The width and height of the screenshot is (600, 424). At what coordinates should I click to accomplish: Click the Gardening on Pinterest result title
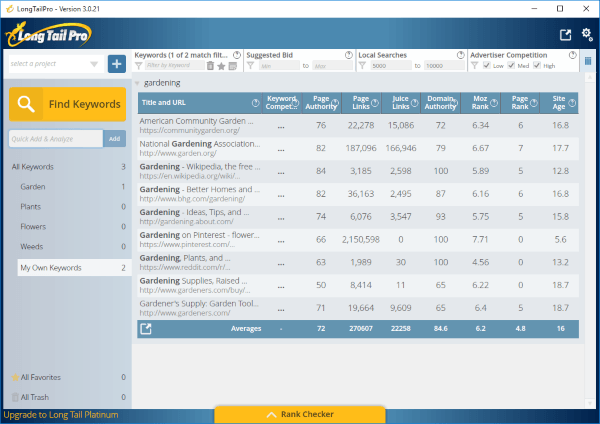point(199,235)
